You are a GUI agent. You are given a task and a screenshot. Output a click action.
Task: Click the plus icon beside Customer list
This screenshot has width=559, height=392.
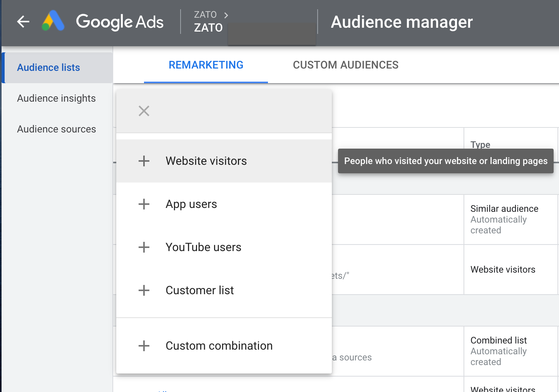tap(144, 290)
